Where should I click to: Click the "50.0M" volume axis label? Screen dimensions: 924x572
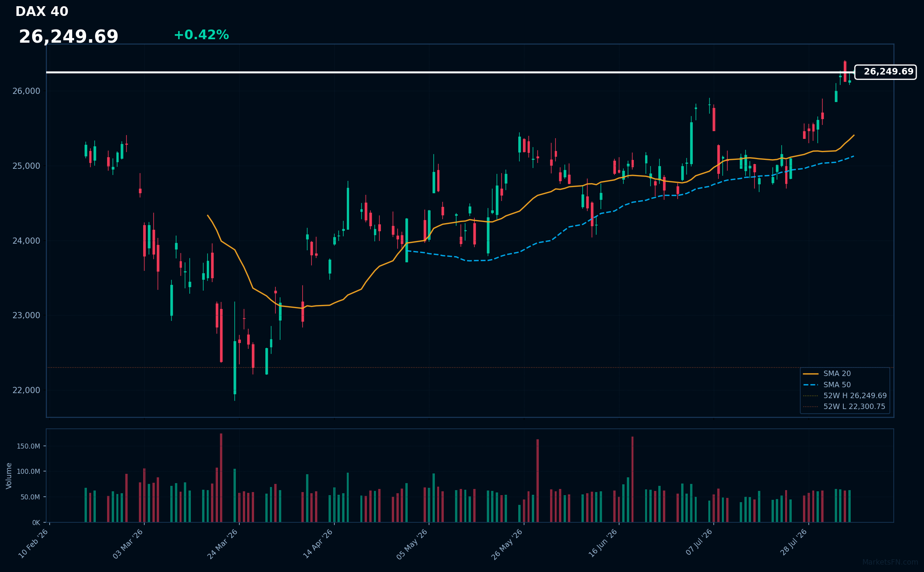tap(30, 497)
